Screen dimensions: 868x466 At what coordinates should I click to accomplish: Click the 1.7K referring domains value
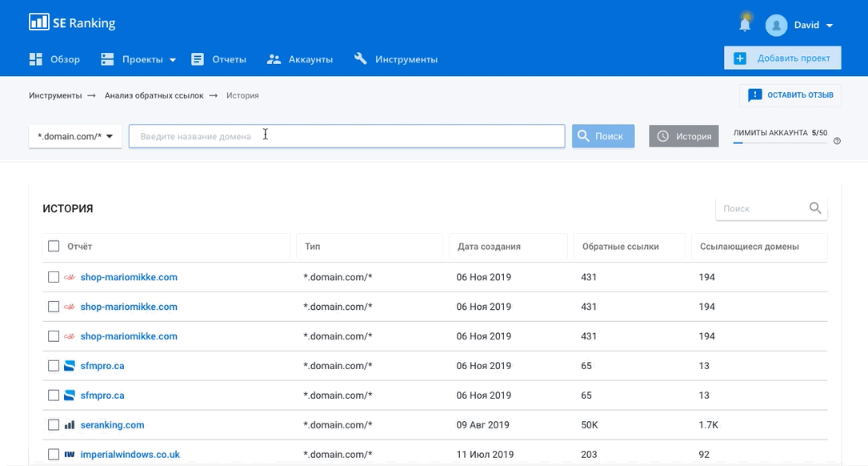(708, 425)
